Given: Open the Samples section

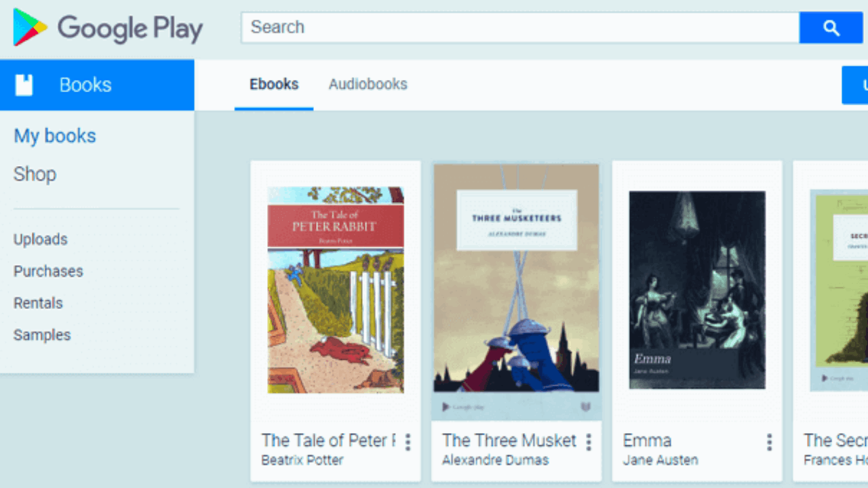Looking at the screenshot, I should [42, 335].
